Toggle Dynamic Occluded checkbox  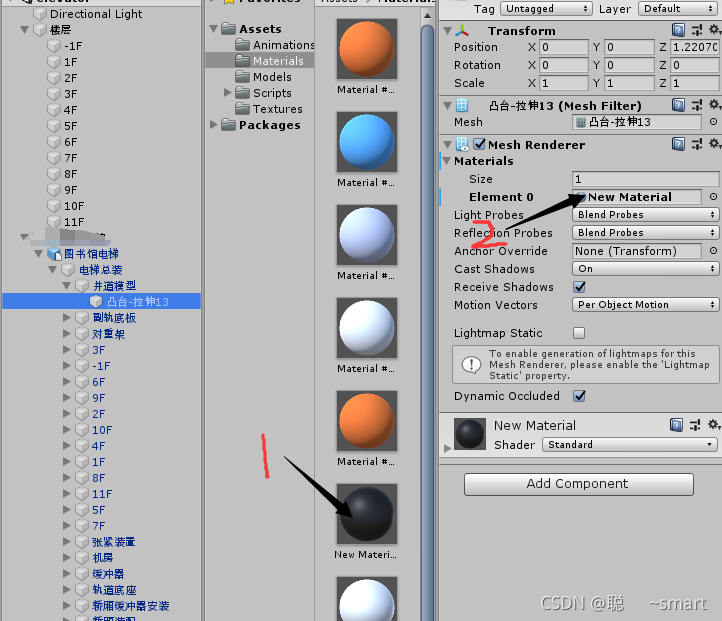(x=579, y=396)
